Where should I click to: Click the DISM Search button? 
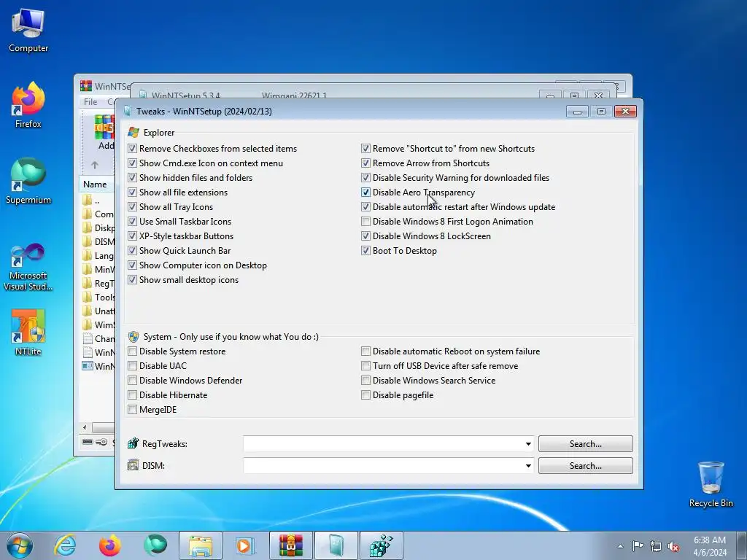[x=586, y=466]
